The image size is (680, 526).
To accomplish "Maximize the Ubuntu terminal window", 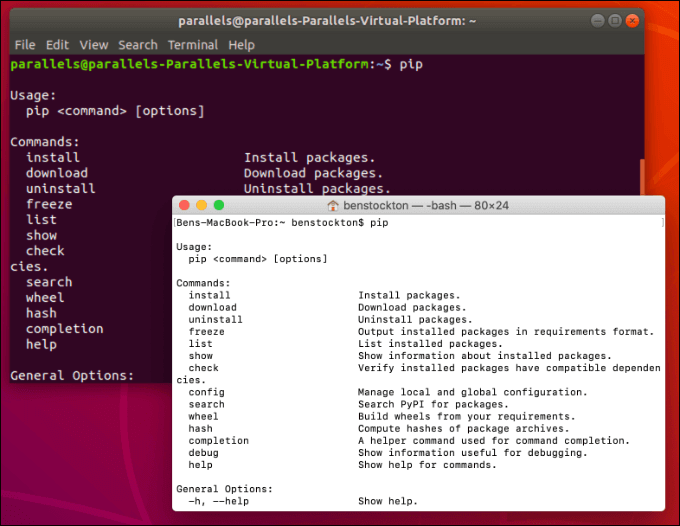I will [x=615, y=20].
